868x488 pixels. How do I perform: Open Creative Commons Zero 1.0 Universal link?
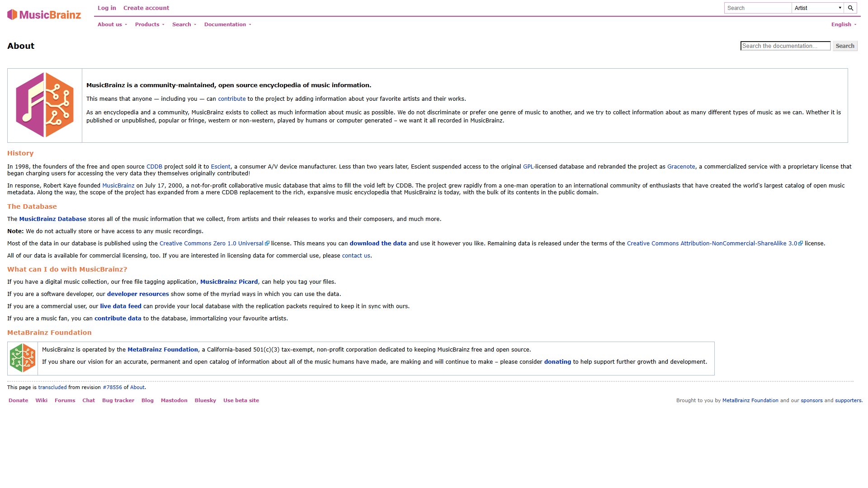pyautogui.click(x=214, y=244)
